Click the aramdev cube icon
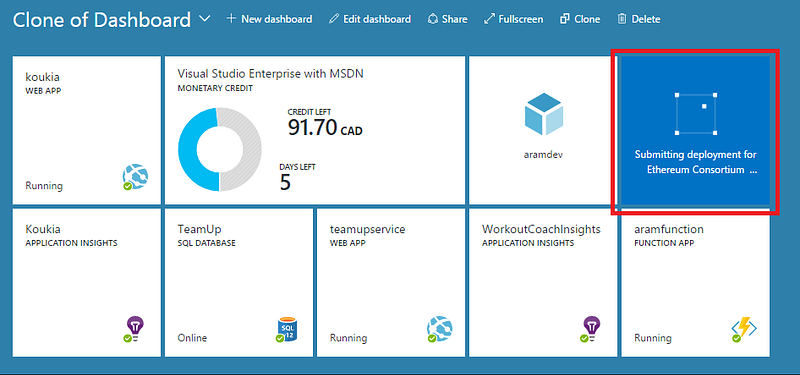The image size is (800, 375). coord(543,114)
